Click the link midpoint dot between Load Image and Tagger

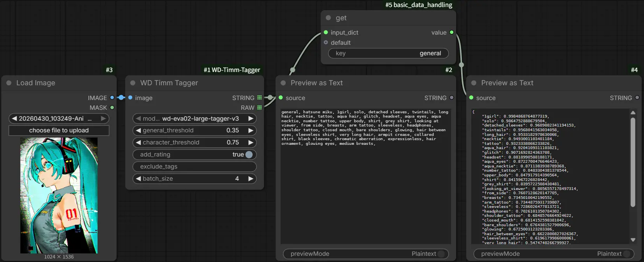coord(121,97)
